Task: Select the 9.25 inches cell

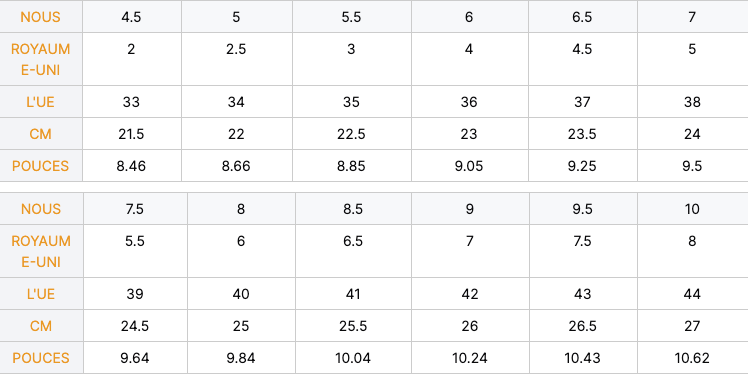Action: [582, 166]
